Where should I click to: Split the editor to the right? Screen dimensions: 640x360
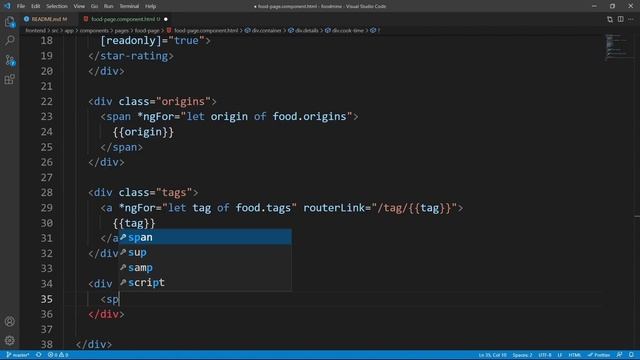pos(620,19)
